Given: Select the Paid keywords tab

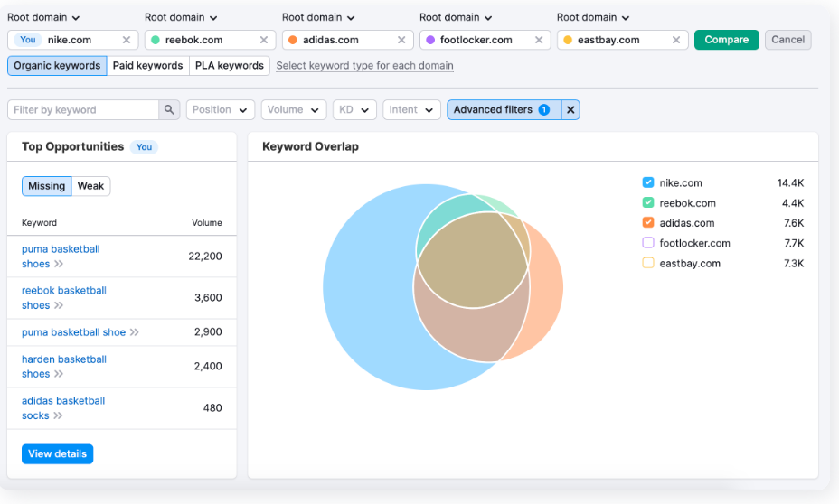Looking at the screenshot, I should pos(147,66).
